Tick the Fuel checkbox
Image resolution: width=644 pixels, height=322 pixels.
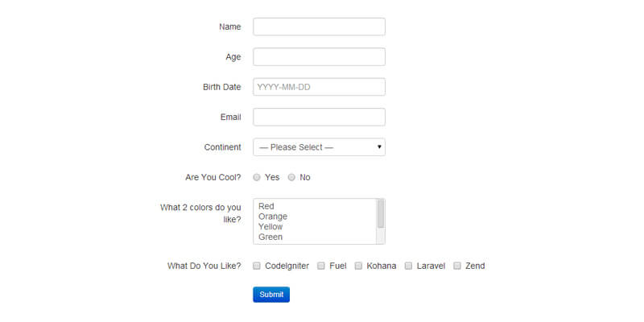[x=320, y=266]
